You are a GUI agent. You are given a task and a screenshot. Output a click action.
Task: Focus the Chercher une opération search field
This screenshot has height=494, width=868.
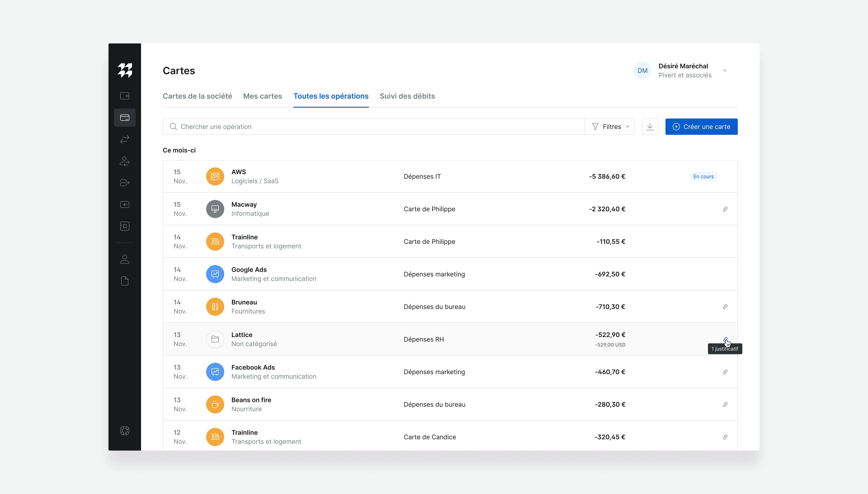pos(374,127)
